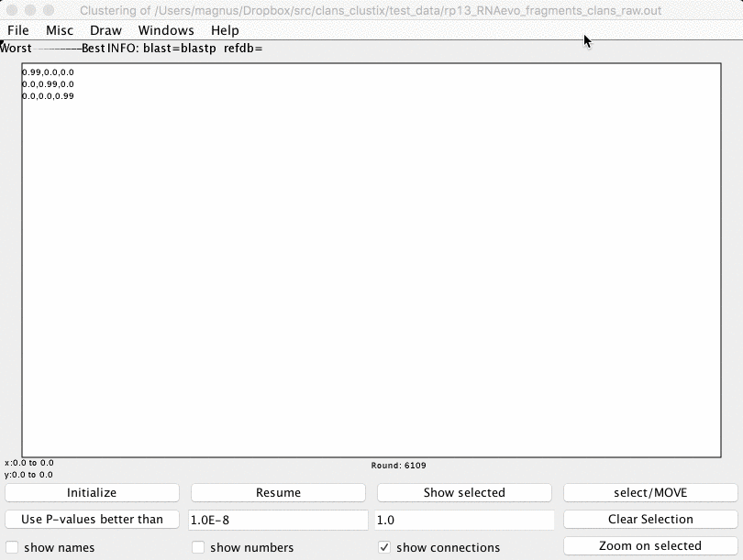Open the Misc menu

[x=60, y=30]
